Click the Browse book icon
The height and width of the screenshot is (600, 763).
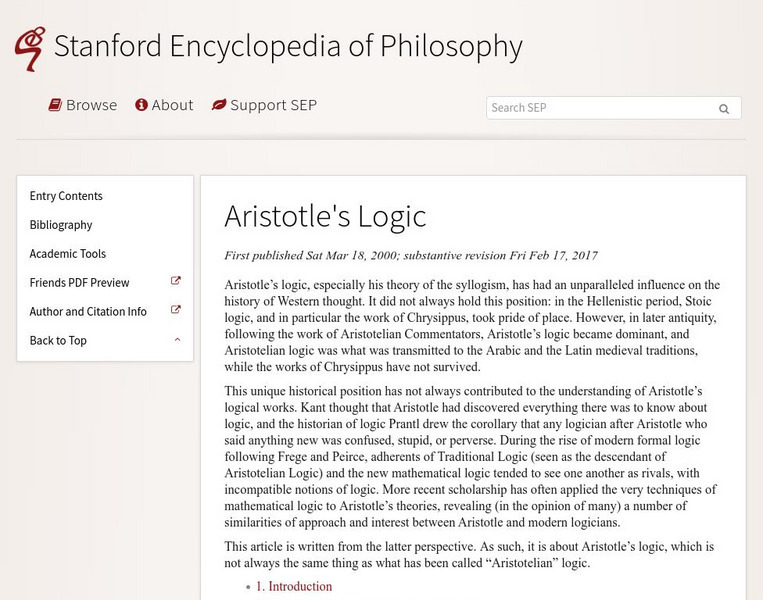click(56, 105)
